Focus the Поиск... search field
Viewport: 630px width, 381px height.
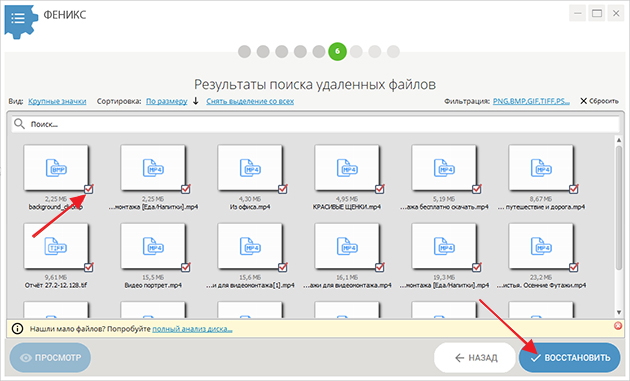(315, 124)
